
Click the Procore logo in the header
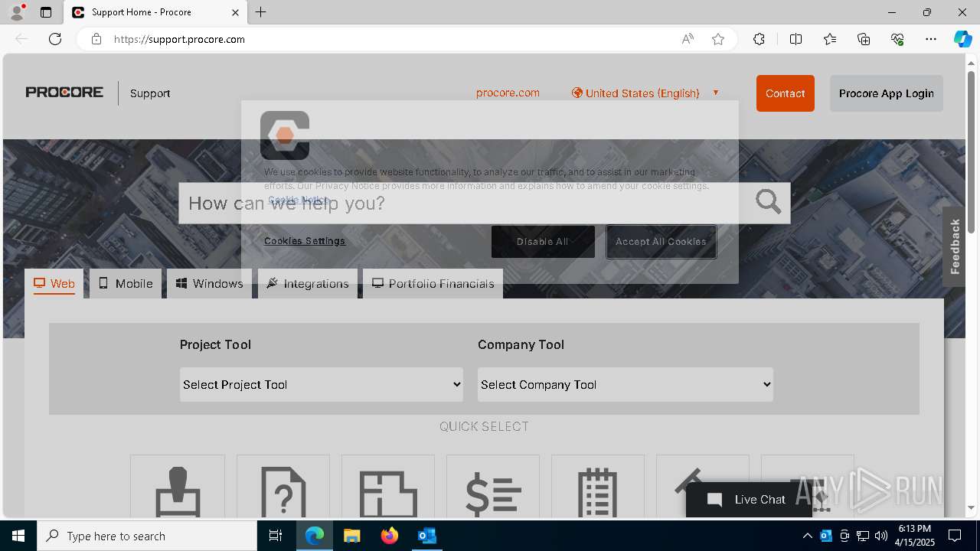(x=64, y=93)
